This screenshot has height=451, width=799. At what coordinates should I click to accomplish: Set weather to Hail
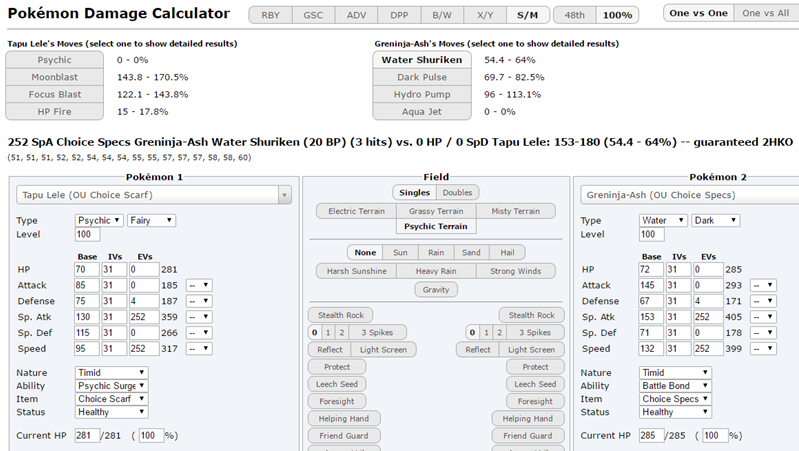pyautogui.click(x=507, y=252)
